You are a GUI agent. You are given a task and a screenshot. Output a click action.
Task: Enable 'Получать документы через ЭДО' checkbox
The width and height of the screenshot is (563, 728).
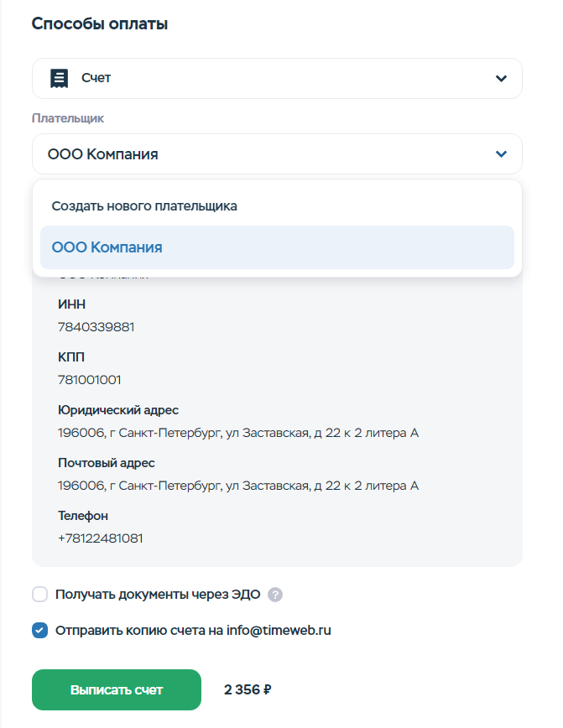pos(39,595)
